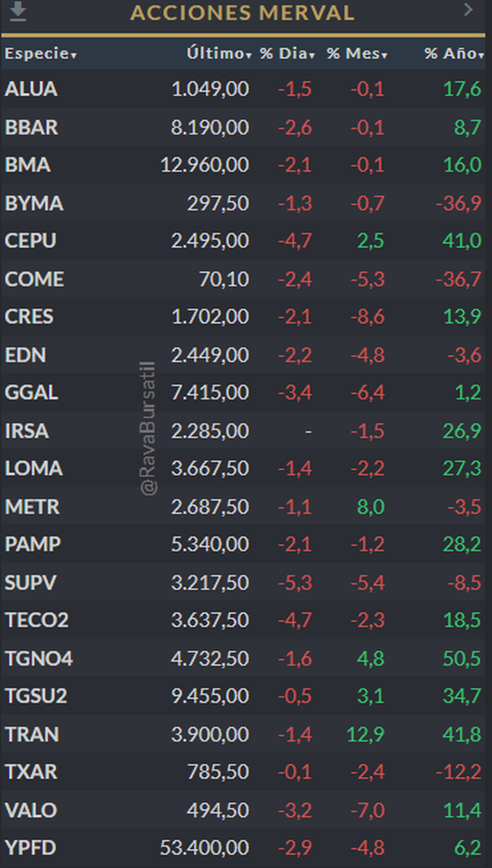Sort table by % Mes column
The image size is (492, 868).
357,53
